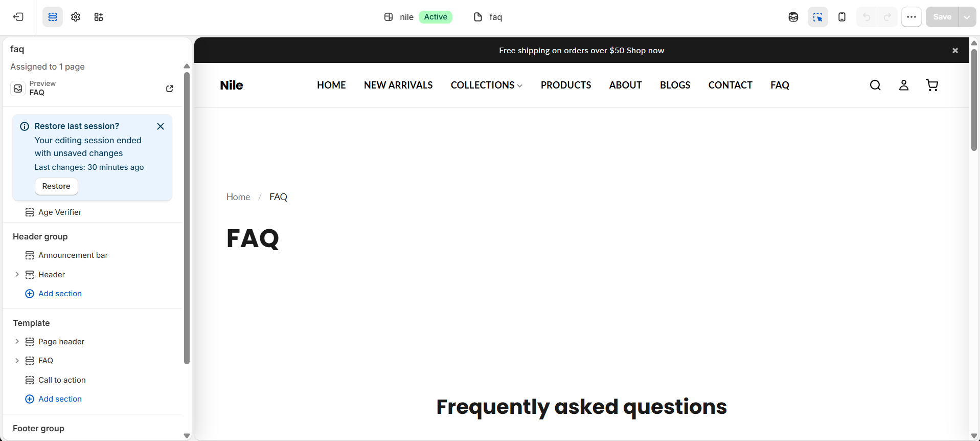Click the Restore button

[x=56, y=186]
